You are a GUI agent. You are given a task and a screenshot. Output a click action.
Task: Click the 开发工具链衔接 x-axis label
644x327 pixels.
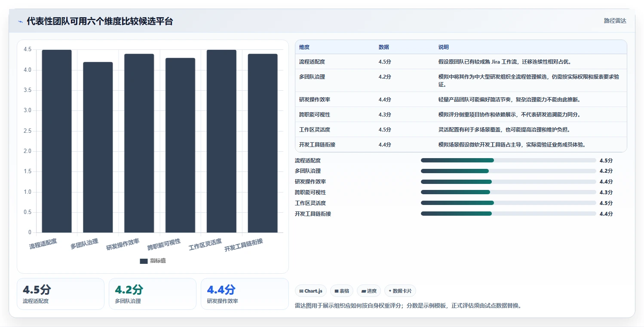coord(244,245)
